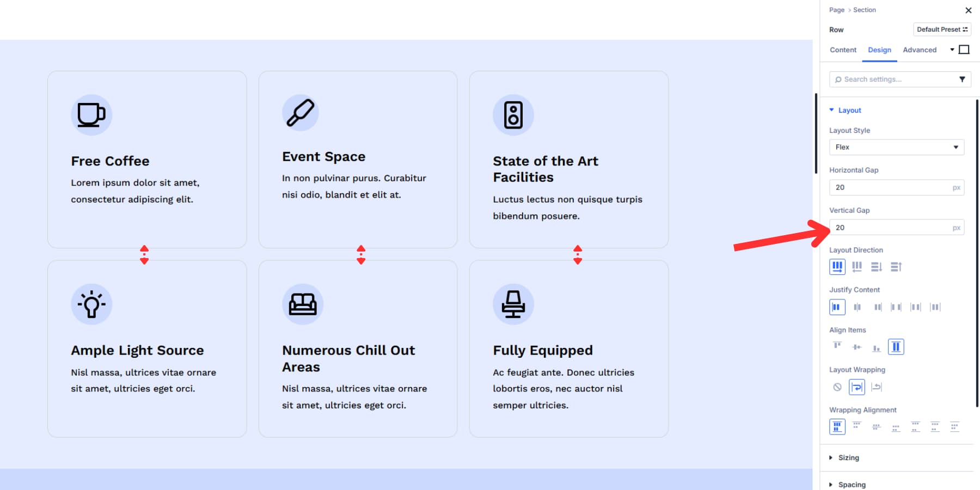This screenshot has width=980, height=490.
Task: Expand the Spacing section
Action: [852, 485]
